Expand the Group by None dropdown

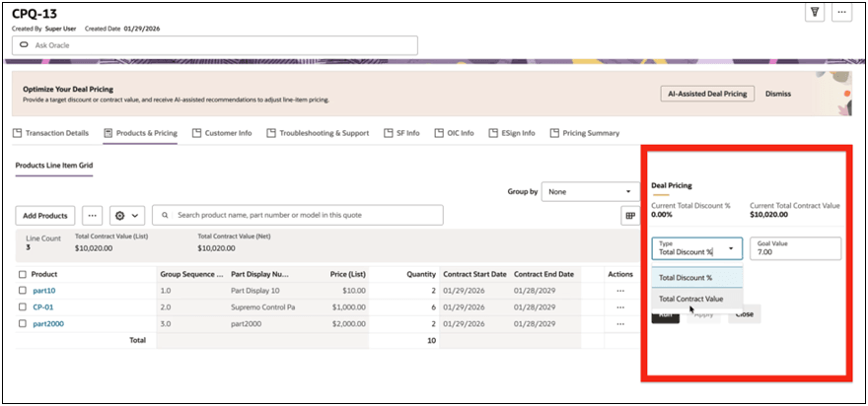(x=590, y=191)
